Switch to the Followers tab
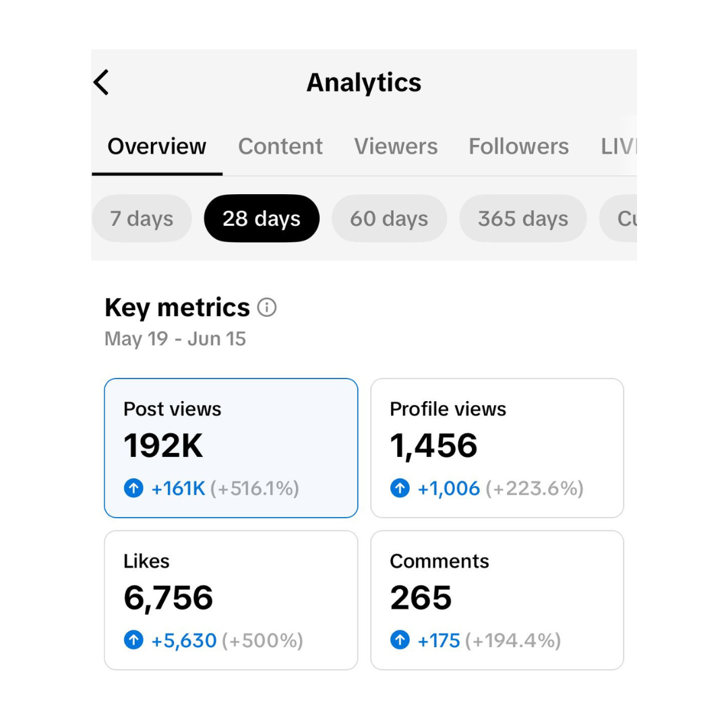Image resolution: width=728 pixels, height=728 pixels. pos(518,146)
